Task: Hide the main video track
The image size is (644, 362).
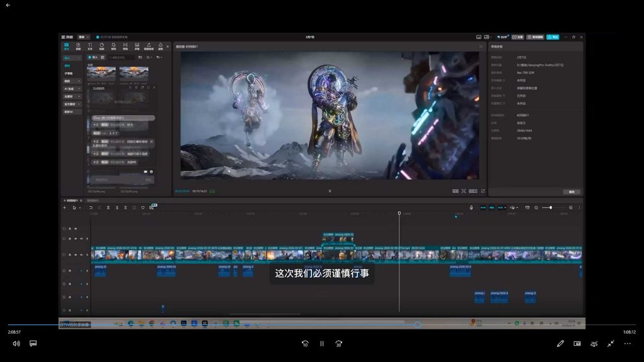Action: pos(75,255)
